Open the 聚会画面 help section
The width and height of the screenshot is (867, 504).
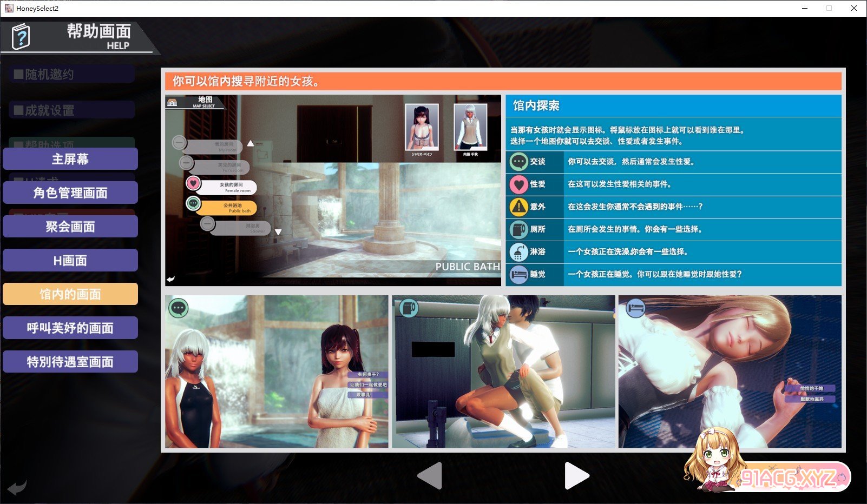pyautogui.click(x=70, y=227)
